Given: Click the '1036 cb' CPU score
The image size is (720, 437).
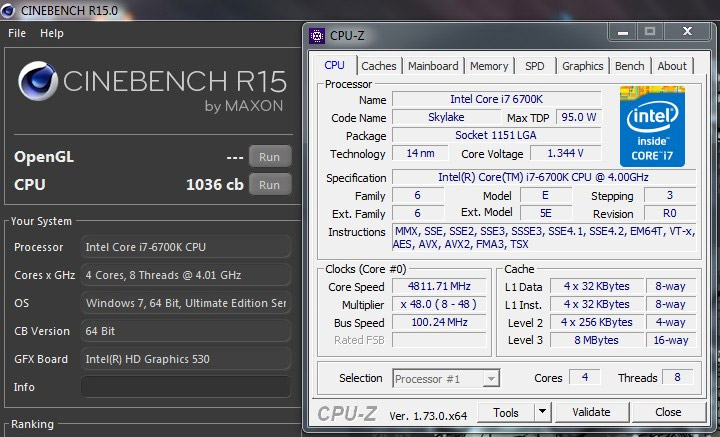Looking at the screenshot, I should pyautogui.click(x=214, y=185).
